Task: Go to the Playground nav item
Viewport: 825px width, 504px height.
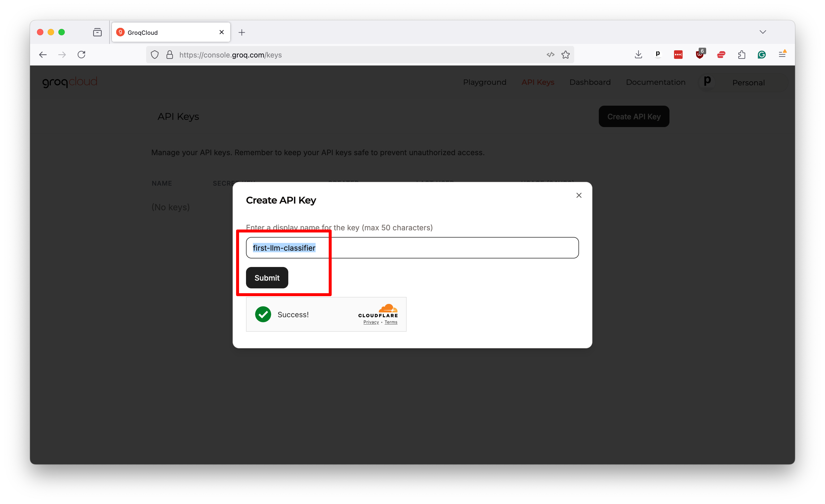Action: point(485,82)
